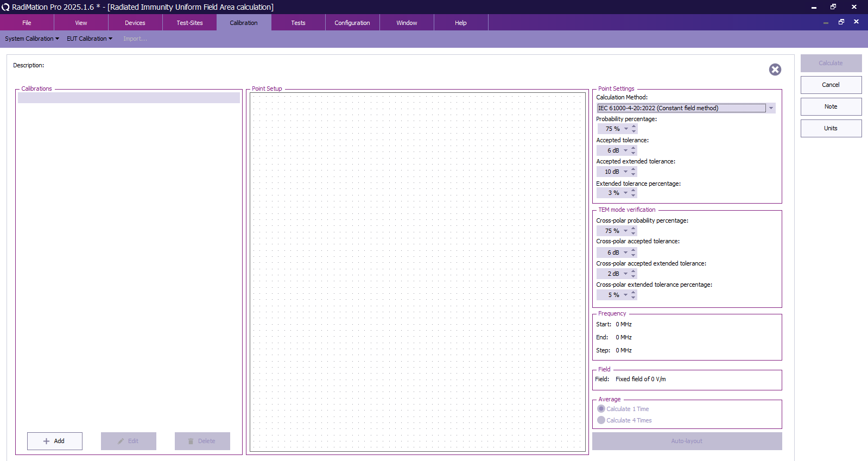
Task: Select Calculate 1 Time radio option
Action: pyautogui.click(x=601, y=409)
